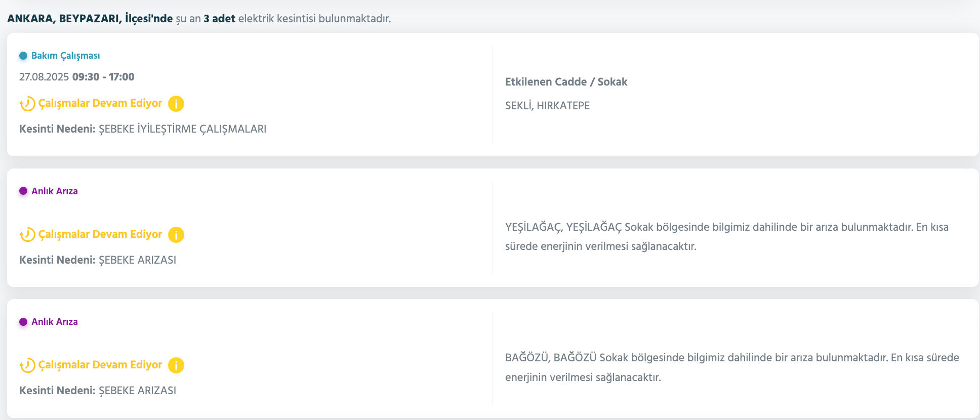
Task: Select the purple Anlık Arıza dot in second card
Action: point(22,191)
